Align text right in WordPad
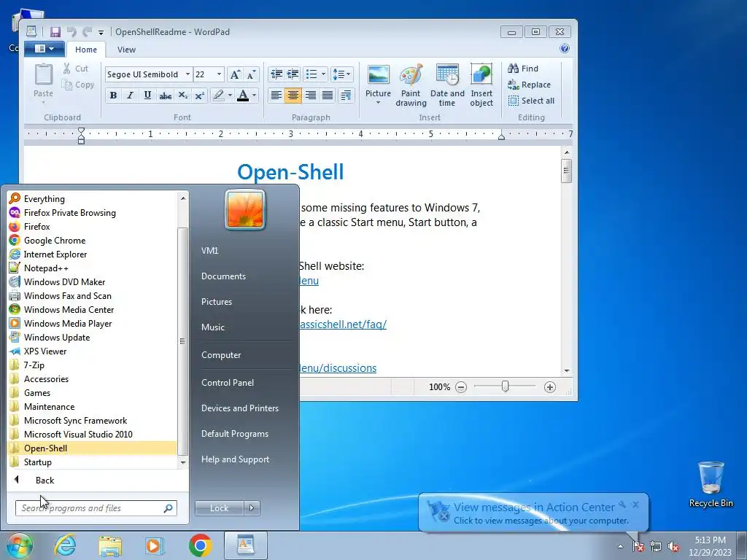 point(310,96)
